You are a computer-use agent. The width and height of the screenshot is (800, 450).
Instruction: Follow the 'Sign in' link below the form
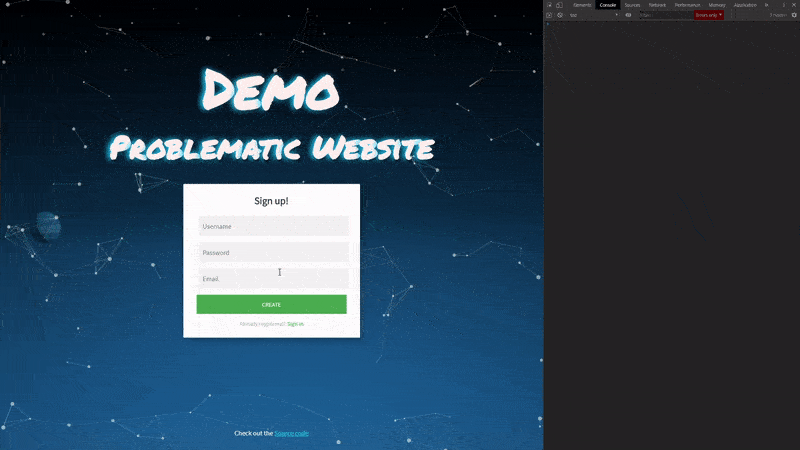point(295,324)
